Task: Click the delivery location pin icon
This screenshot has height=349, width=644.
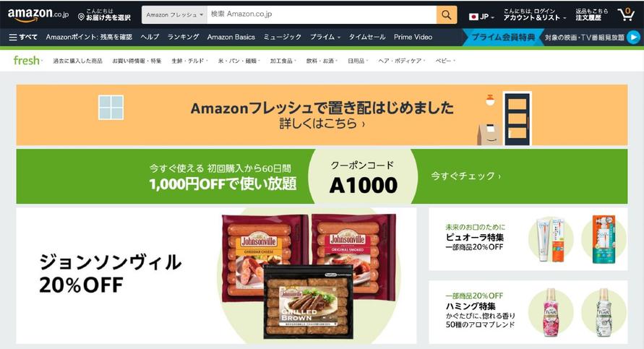Action: point(81,17)
